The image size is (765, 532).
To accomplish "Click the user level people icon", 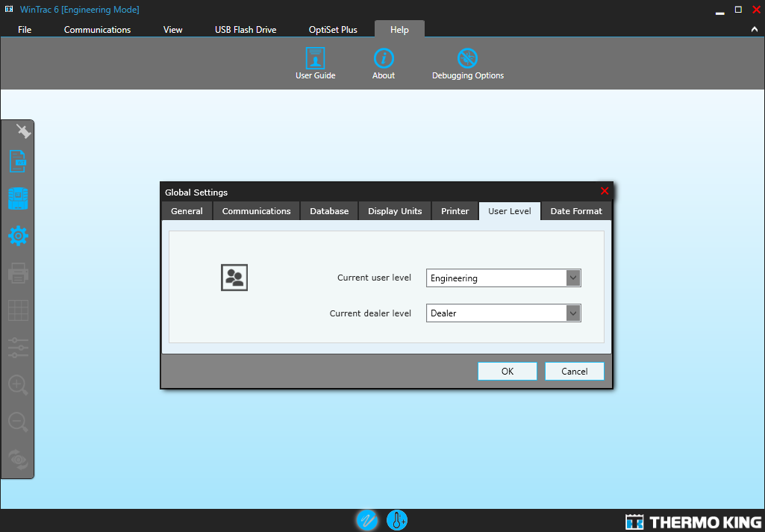I will (234, 278).
